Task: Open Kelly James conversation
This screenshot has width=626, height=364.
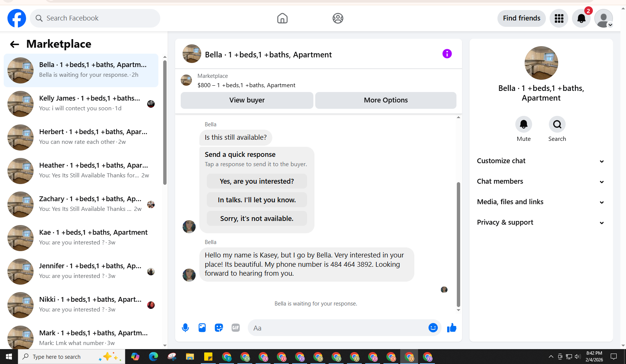Action: [x=81, y=104]
